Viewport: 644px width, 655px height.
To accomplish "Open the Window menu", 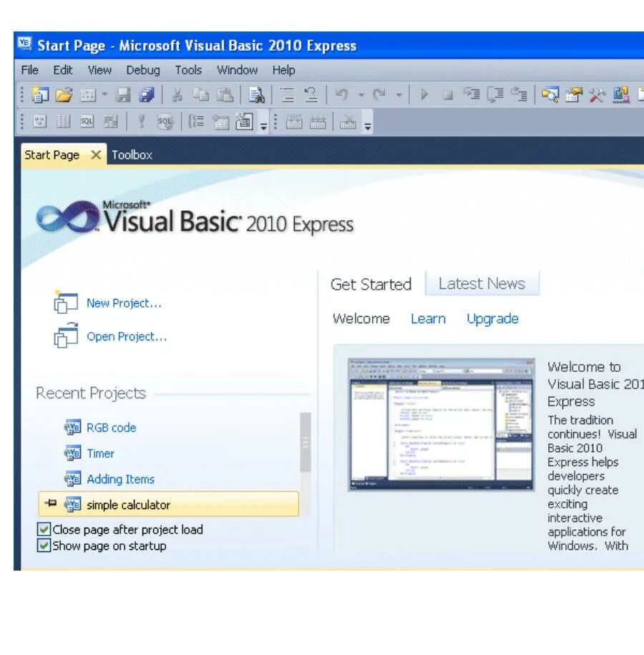I will (x=237, y=70).
